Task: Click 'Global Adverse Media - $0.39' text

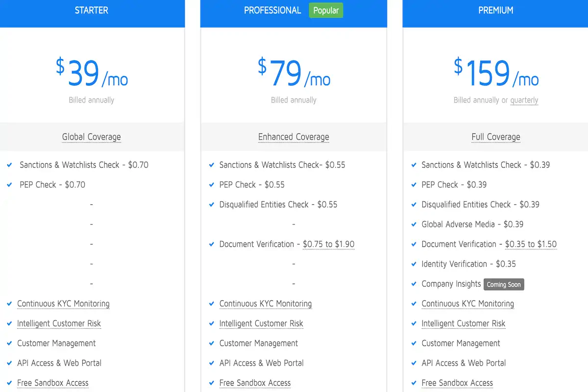Action: pyautogui.click(x=472, y=224)
